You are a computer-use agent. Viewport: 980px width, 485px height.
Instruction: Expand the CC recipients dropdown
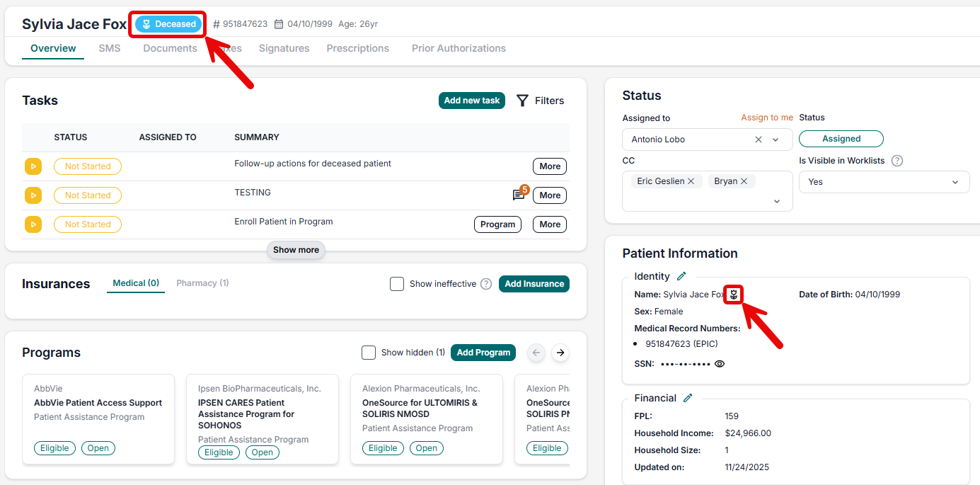click(x=777, y=202)
